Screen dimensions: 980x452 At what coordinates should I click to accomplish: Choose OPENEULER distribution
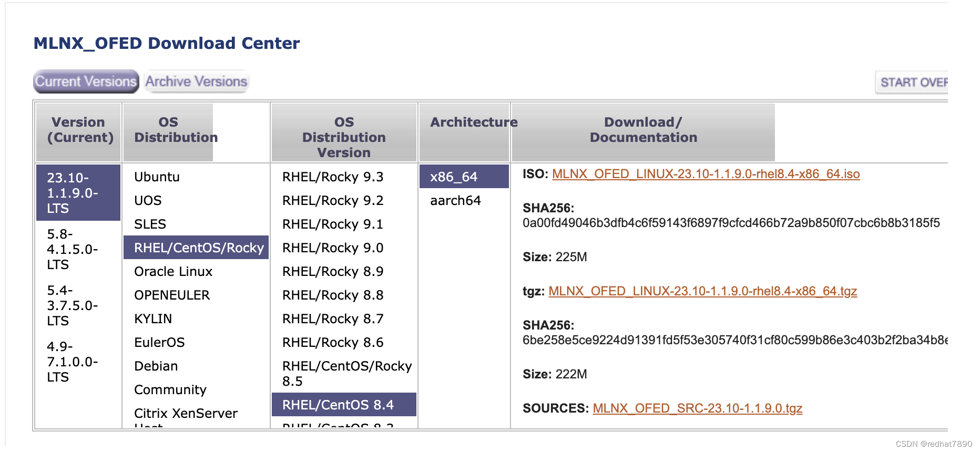coord(196,295)
